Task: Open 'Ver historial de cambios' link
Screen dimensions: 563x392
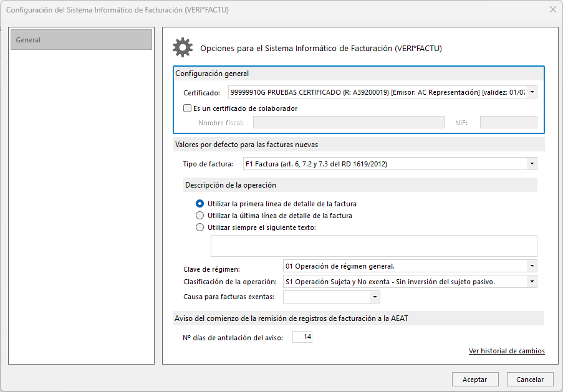Action: pyautogui.click(x=507, y=351)
